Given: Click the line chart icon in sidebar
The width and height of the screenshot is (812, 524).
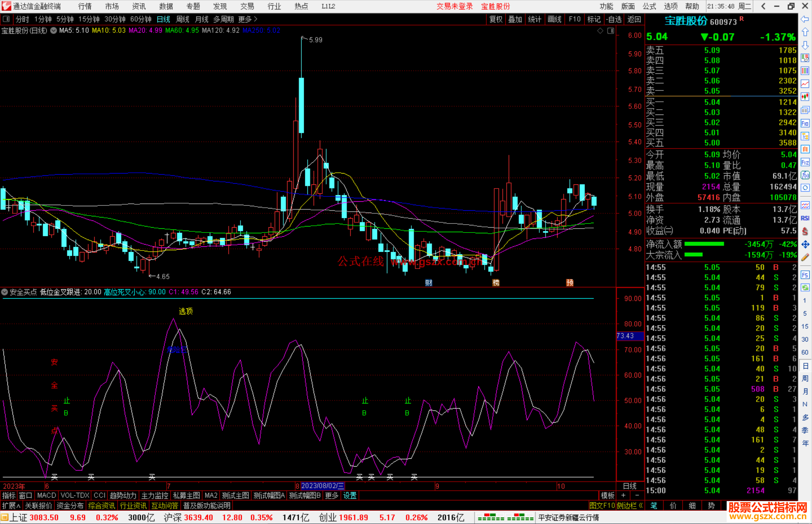Looking at the screenshot, I should (805, 84).
